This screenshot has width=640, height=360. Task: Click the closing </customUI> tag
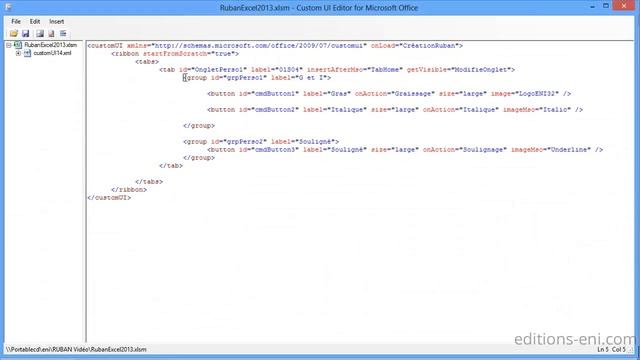(x=109, y=198)
